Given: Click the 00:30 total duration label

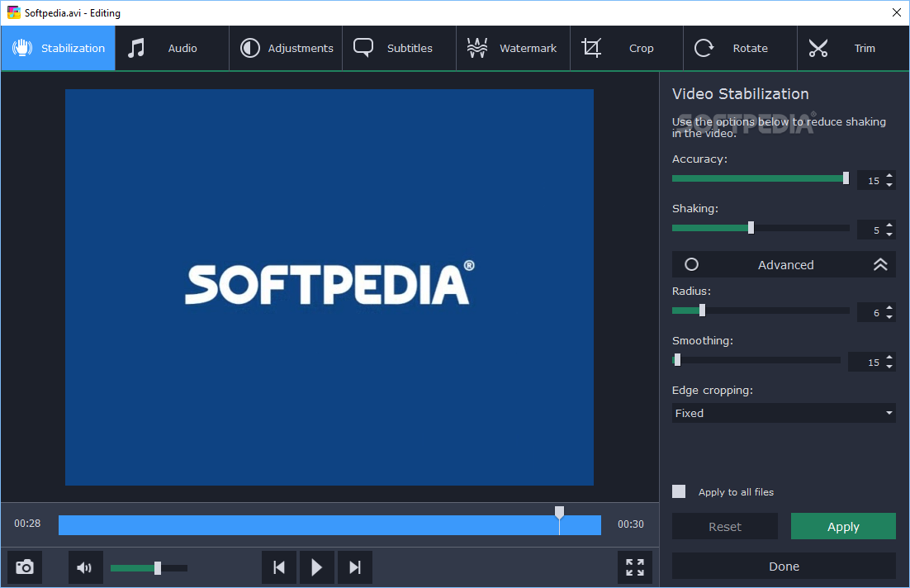Looking at the screenshot, I should (631, 524).
